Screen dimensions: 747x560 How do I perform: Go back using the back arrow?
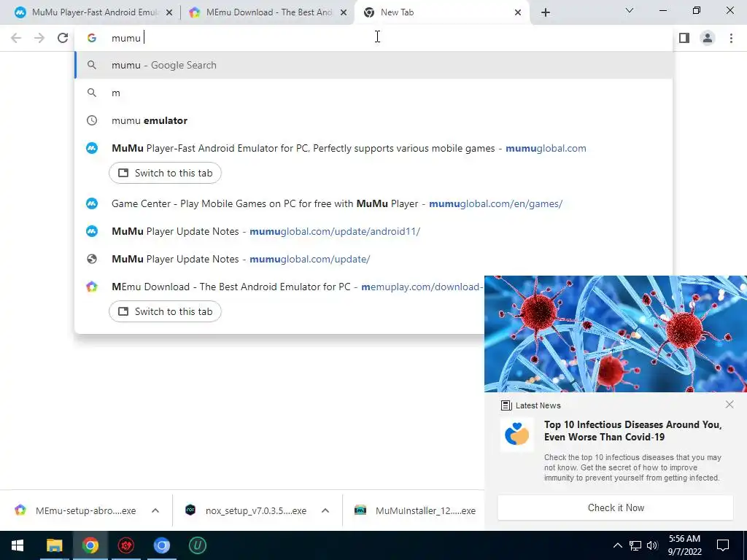tap(16, 38)
